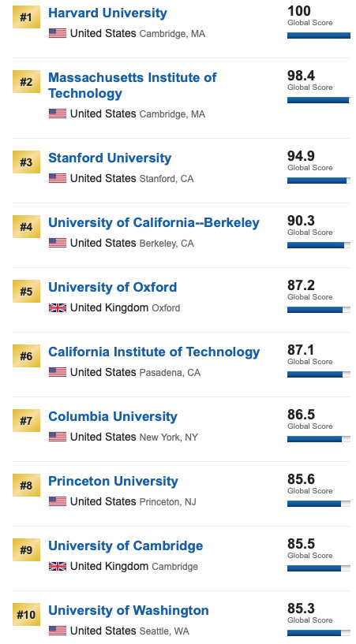Viewport: 356px width, 644px height.
Task: Click the #1 gold rank badge
Action: [26, 17]
